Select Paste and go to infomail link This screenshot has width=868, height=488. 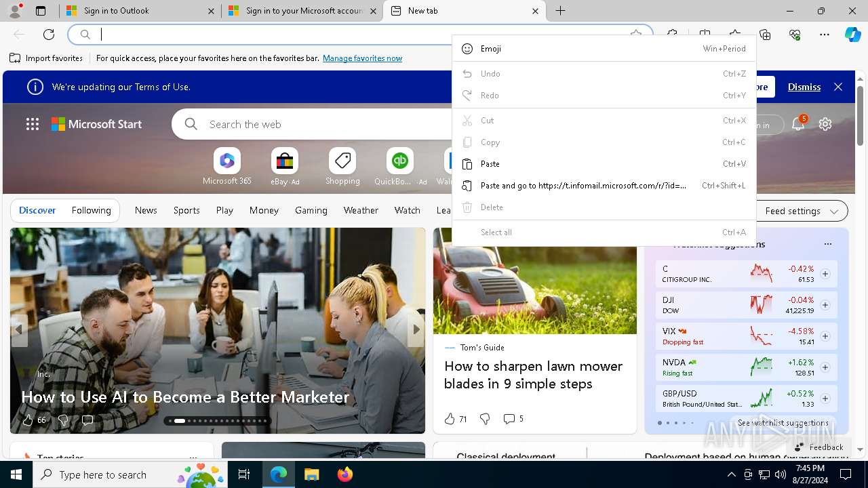click(x=604, y=186)
